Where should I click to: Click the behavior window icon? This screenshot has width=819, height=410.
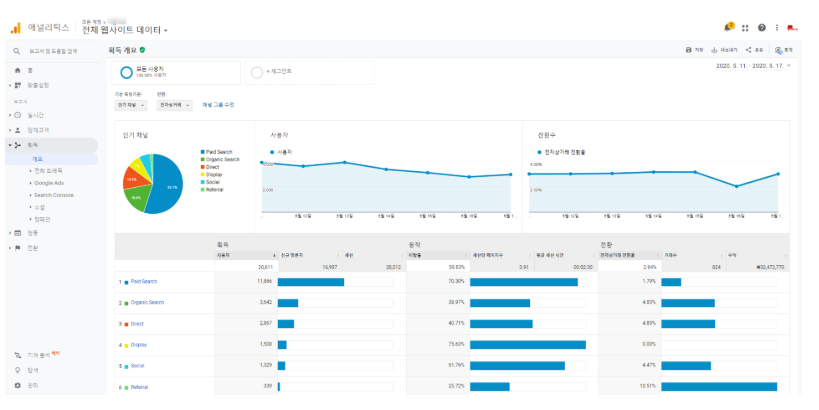pyautogui.click(x=18, y=233)
